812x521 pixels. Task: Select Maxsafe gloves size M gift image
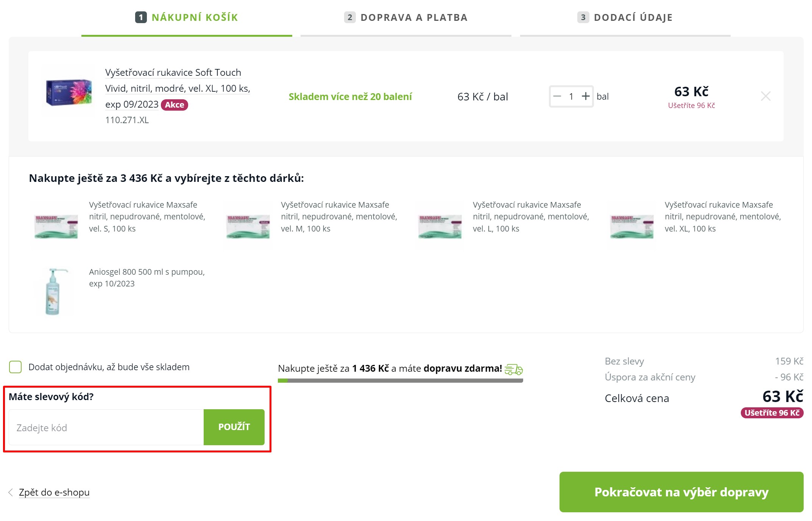(248, 226)
